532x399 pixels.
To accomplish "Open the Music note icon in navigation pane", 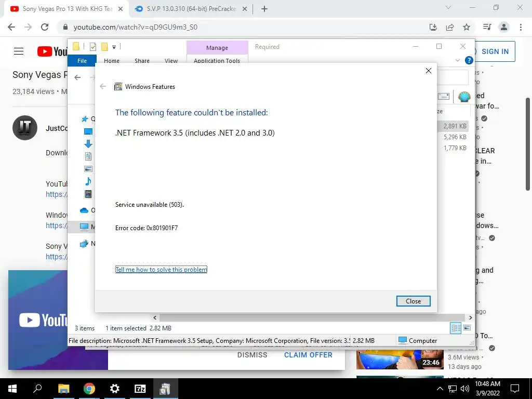I will 88,181.
